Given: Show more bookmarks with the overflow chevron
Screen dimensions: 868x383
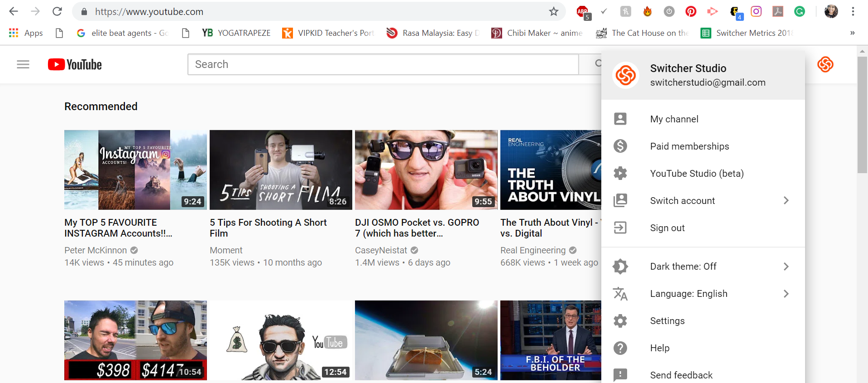Looking at the screenshot, I should click(852, 33).
